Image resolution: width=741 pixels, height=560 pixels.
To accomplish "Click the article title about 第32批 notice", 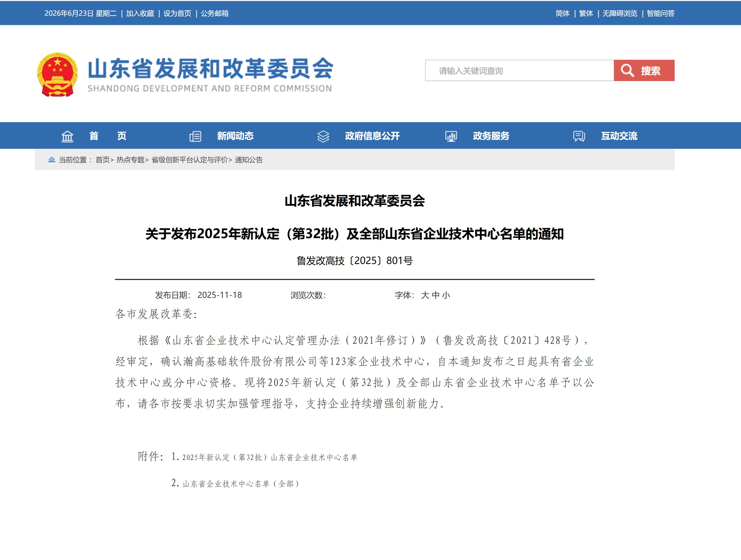I will coord(355,234).
